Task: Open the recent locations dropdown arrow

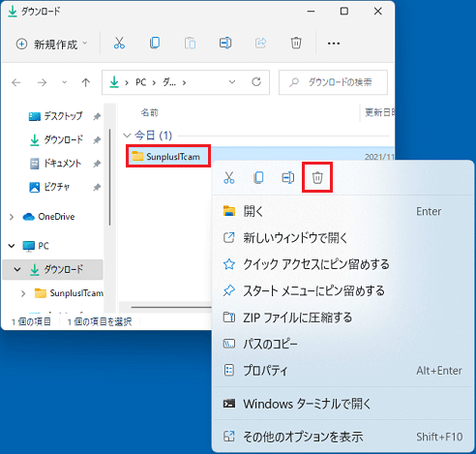Action: click(x=64, y=82)
